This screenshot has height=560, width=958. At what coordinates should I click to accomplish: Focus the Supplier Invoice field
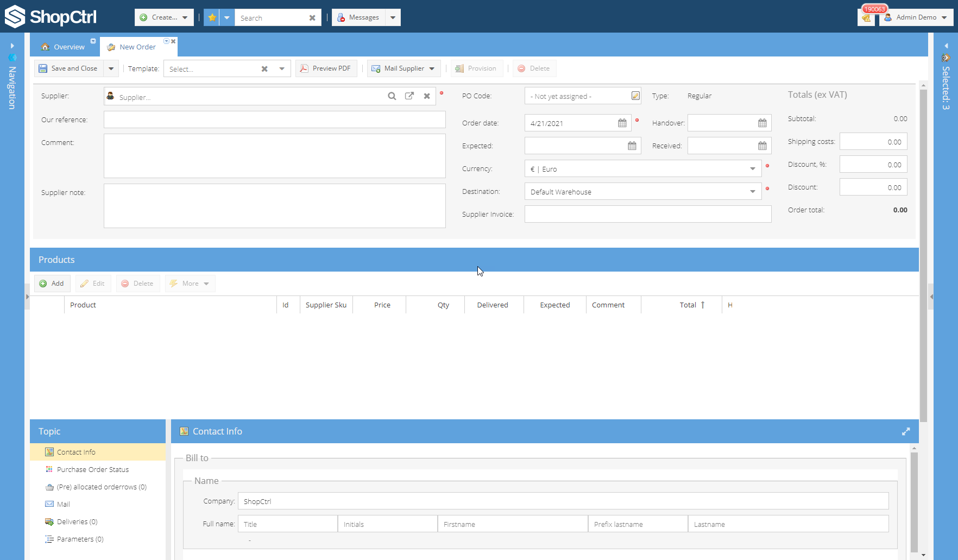point(648,214)
